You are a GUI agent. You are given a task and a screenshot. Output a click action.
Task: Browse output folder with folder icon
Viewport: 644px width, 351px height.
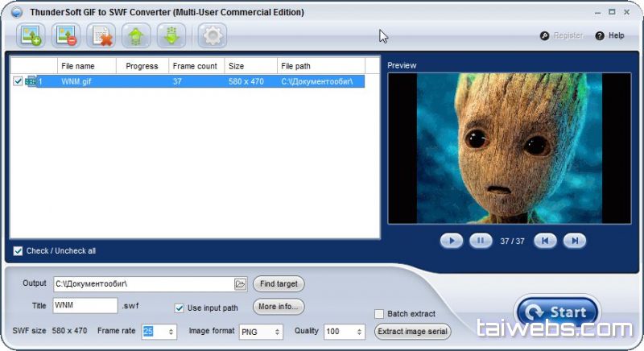coord(240,284)
